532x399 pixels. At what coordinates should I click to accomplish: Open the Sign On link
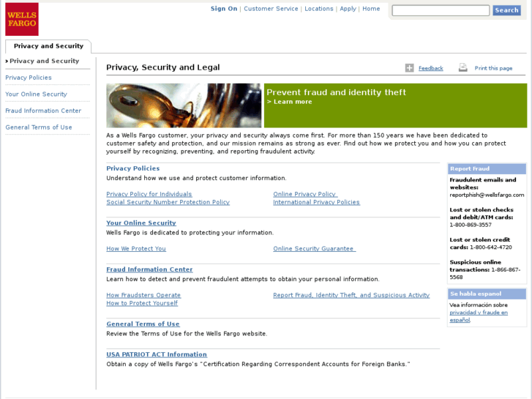(x=224, y=9)
